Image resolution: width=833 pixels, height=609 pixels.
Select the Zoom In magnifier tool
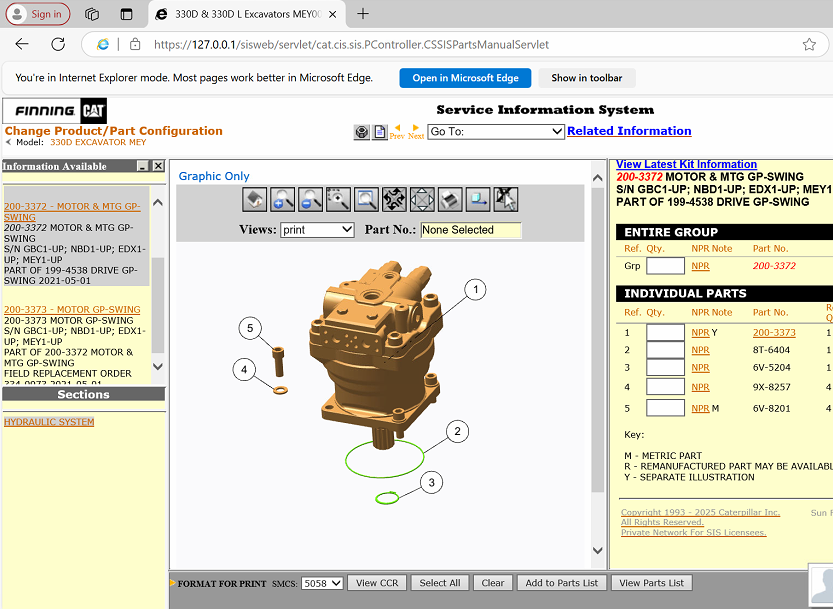282,199
